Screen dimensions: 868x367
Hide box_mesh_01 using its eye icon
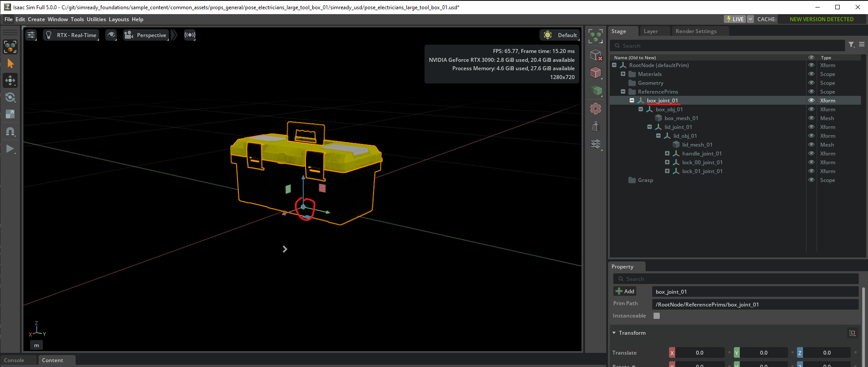coord(811,118)
